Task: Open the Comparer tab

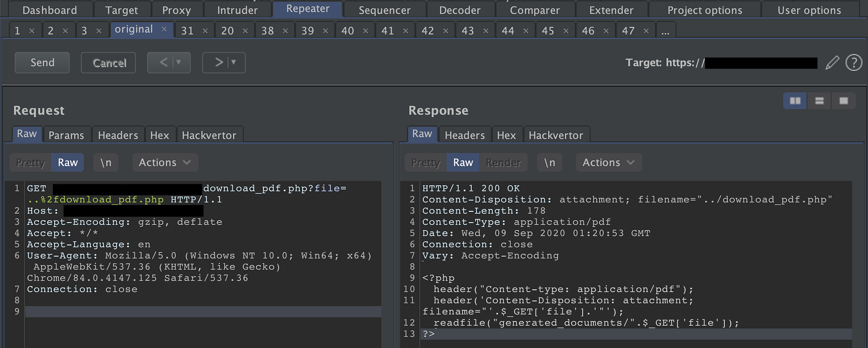Action: pyautogui.click(x=535, y=10)
